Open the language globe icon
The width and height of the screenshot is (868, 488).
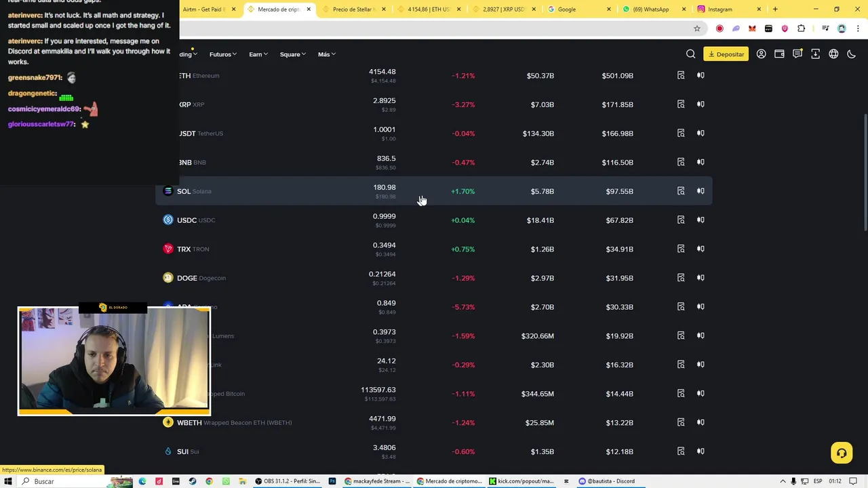point(833,54)
